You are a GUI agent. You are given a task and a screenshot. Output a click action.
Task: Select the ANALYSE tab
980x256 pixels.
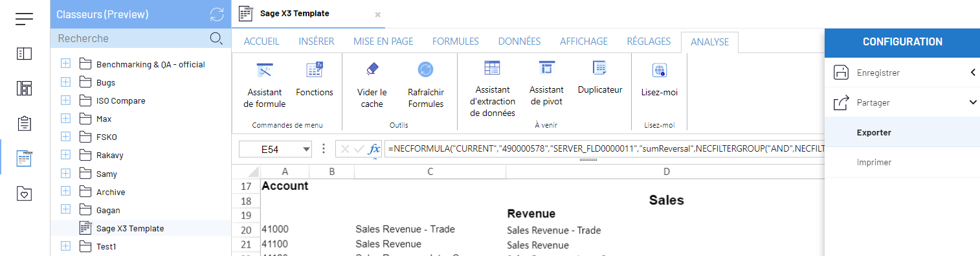(x=710, y=42)
